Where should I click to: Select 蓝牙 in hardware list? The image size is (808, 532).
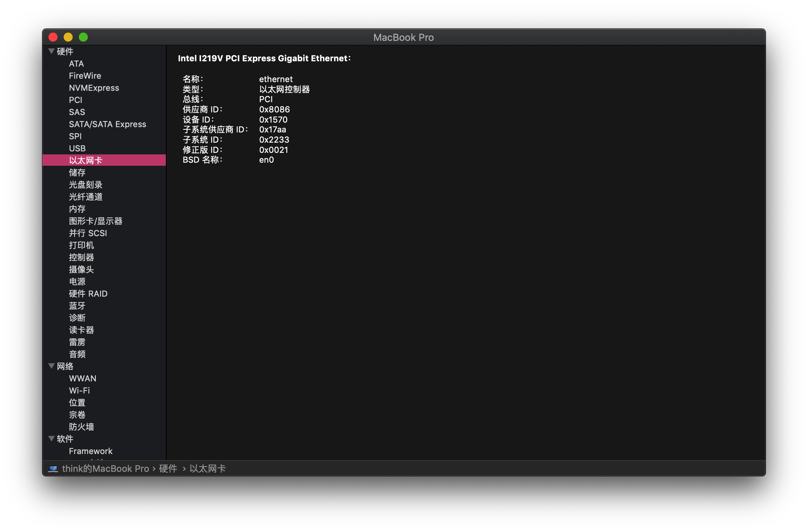[77, 306]
